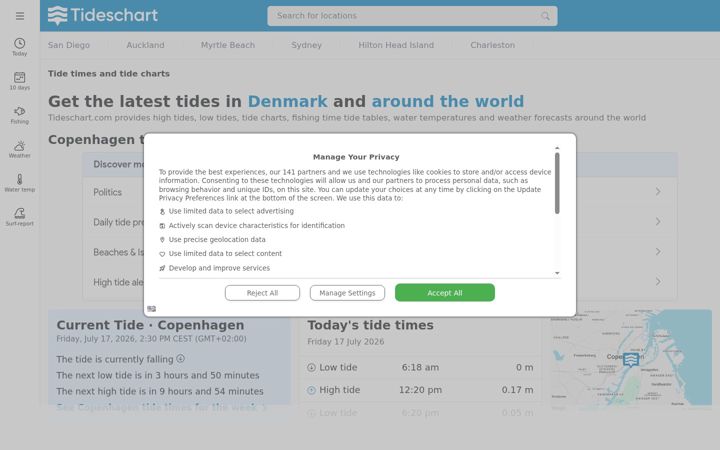Click the High tide 12:20 pm icon
The height and width of the screenshot is (450, 720).
(x=311, y=390)
